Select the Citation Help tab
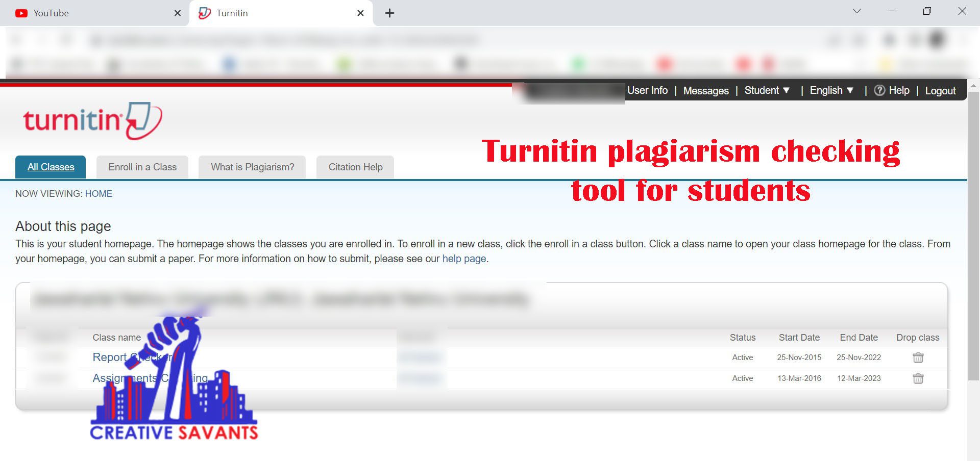 355,167
